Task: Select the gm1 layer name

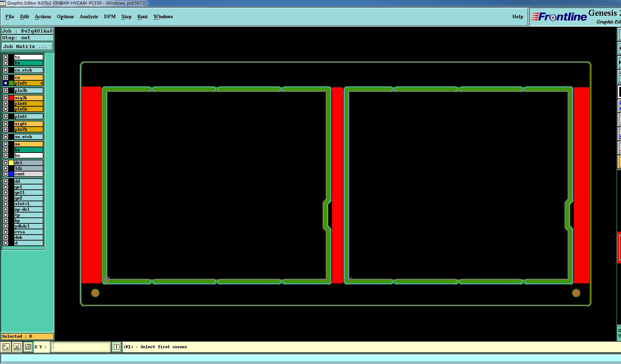Action: pos(28,187)
